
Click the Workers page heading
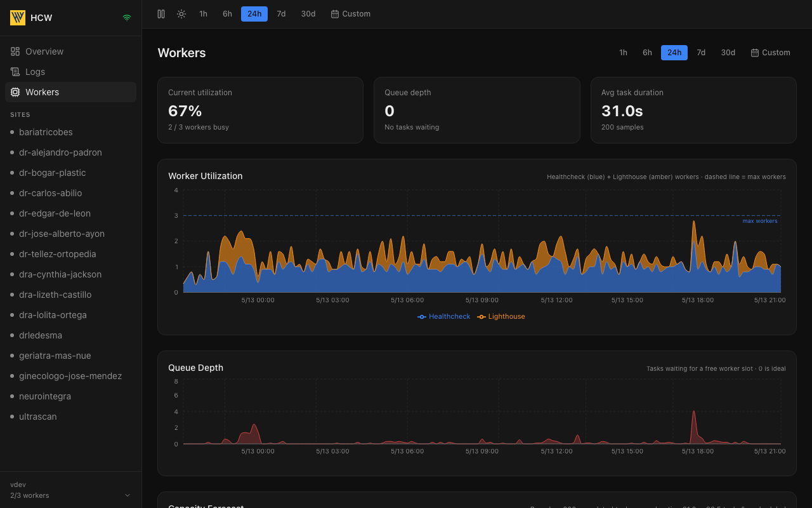[x=182, y=53]
